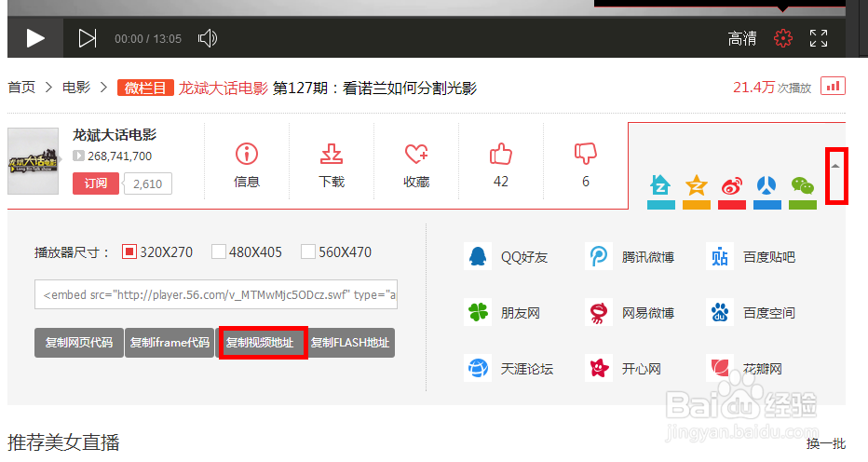Share to QQ好友
Image resolution: width=868 pixels, height=462 pixels.
[506, 257]
